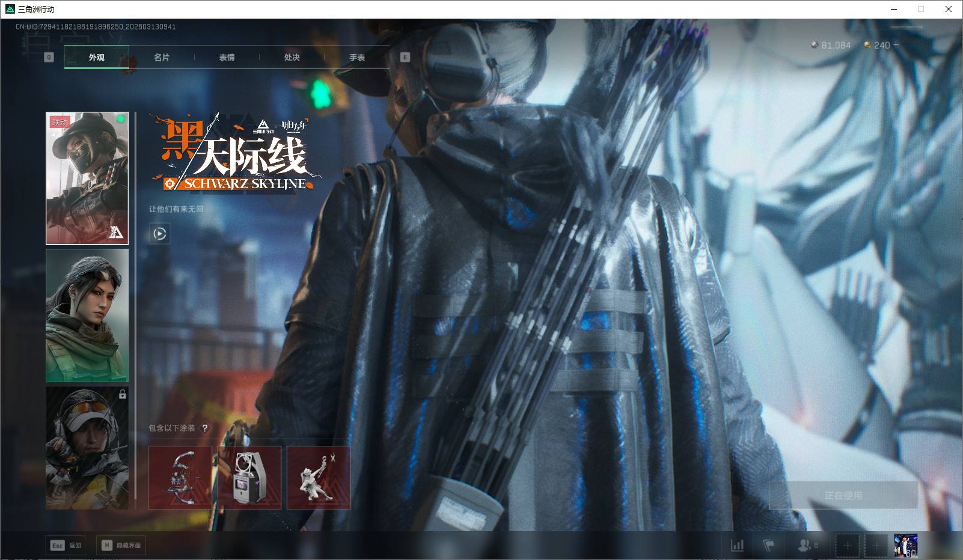Open the 包含以下涂装 help question mark

(204, 428)
